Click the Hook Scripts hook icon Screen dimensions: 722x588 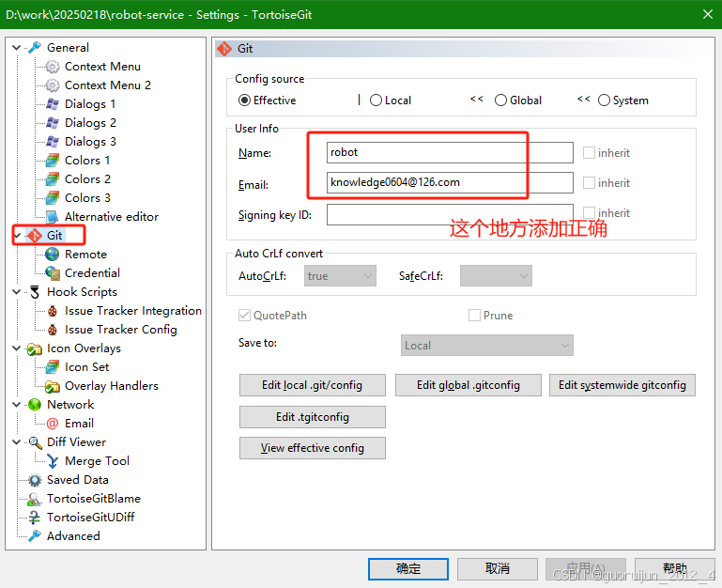(35, 292)
